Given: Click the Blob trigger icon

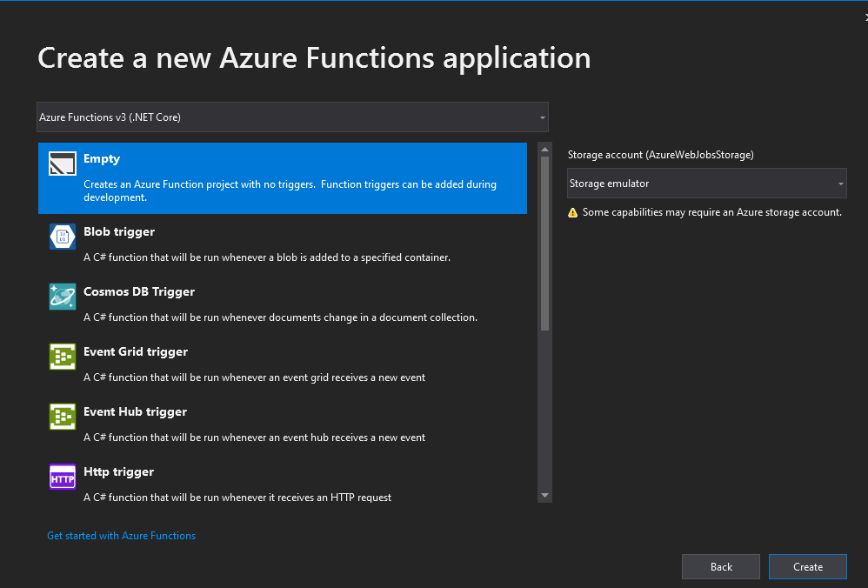Looking at the screenshot, I should tap(62, 236).
